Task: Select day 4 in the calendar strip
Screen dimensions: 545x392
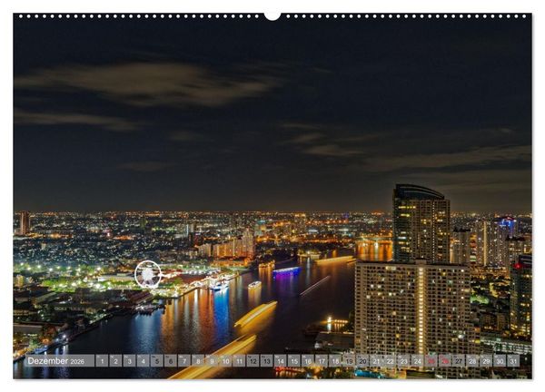Action: point(143,361)
